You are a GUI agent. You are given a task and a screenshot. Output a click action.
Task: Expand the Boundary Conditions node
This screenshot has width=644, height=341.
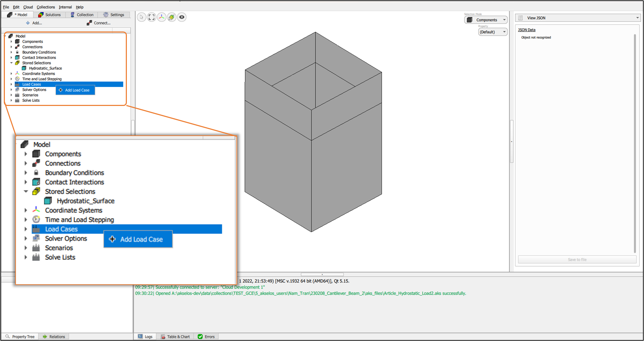11,52
